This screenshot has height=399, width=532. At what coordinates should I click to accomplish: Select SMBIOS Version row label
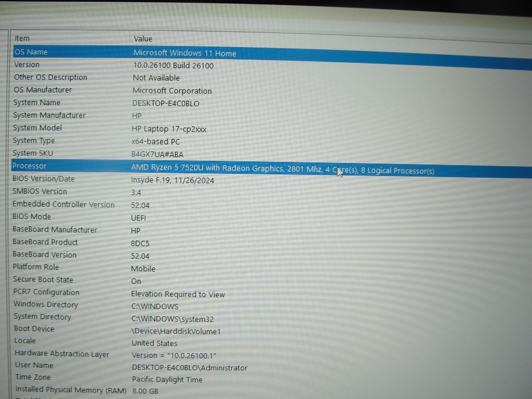click(x=40, y=192)
